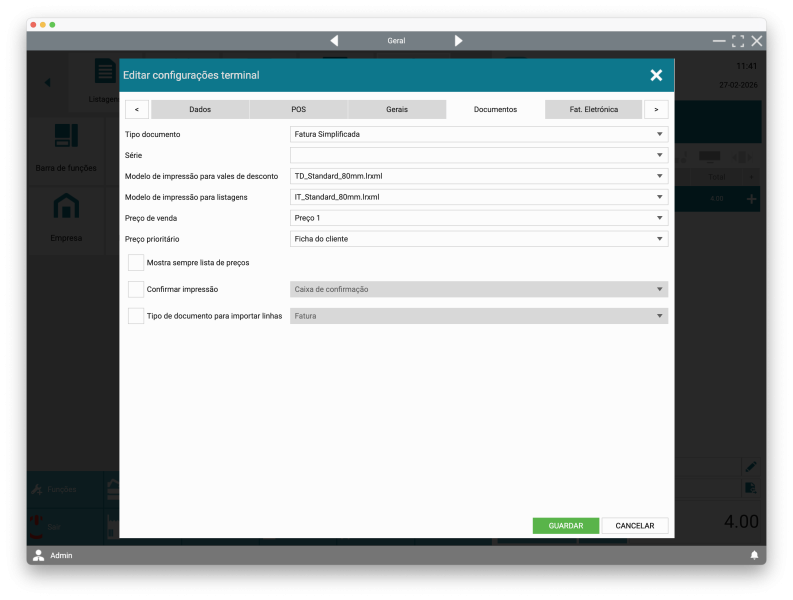Image resolution: width=793 pixels, height=600 pixels.
Task: Switch to the Dados tab
Action: [200, 109]
